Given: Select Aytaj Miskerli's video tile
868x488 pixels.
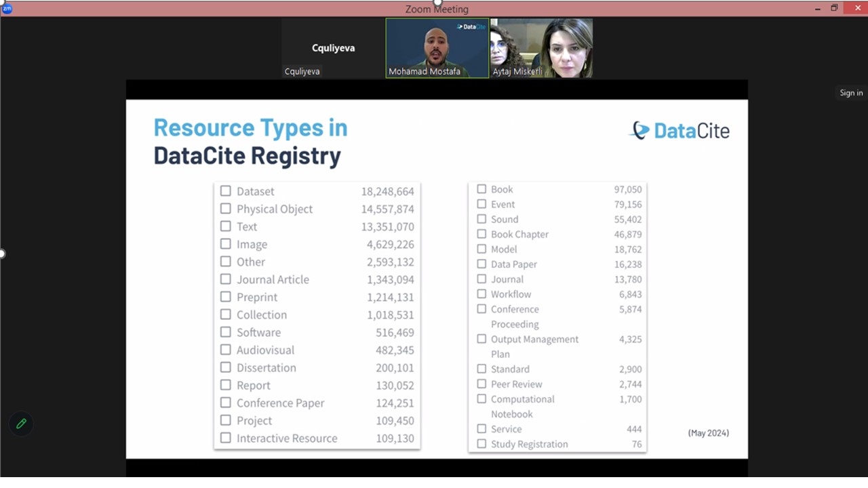Looking at the screenshot, I should tap(541, 48).
